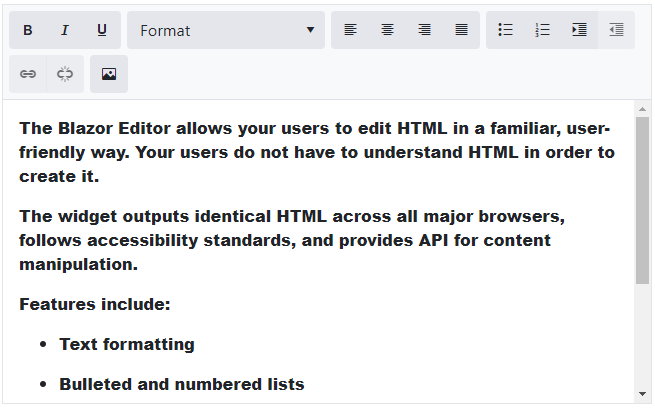
Task: Click the 'Text formatting' bullet item
Action: coord(127,344)
